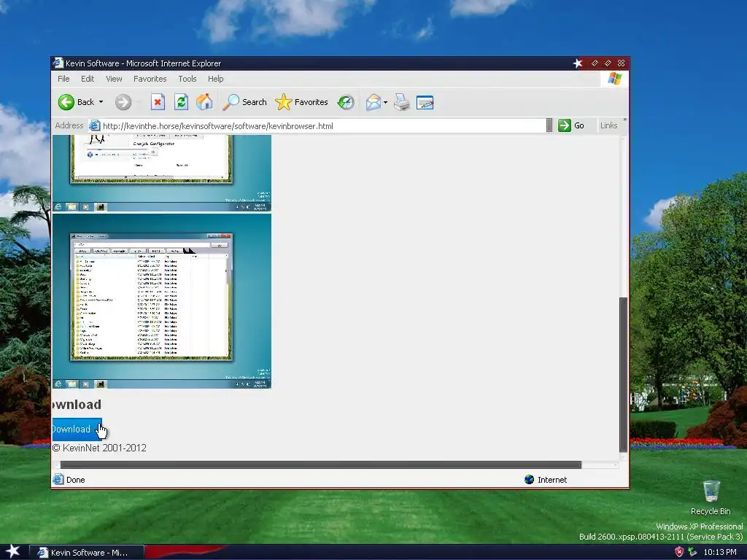Open the Back history dropdown arrow

pos(101,102)
